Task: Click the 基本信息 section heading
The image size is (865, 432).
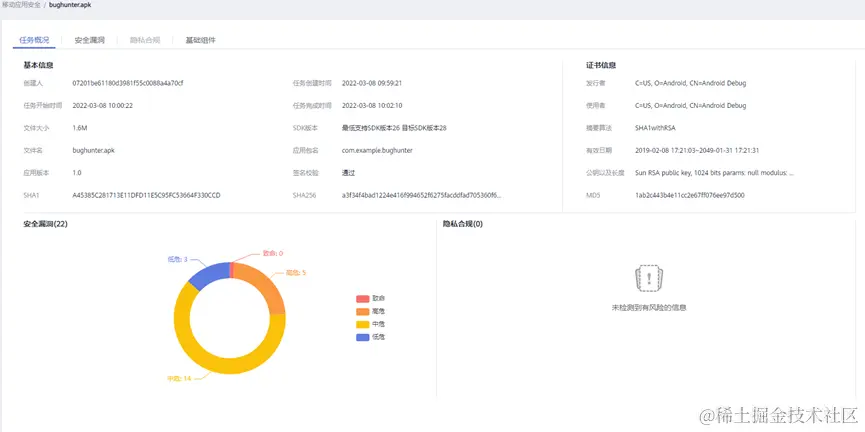Action: pos(38,65)
